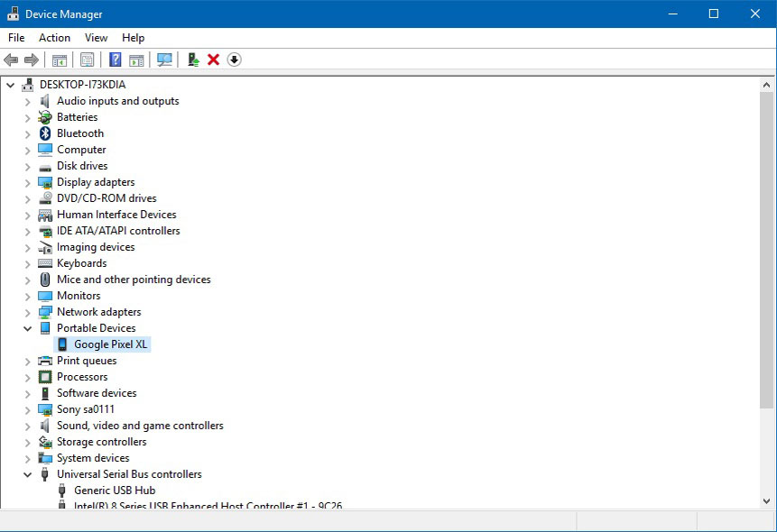777x532 pixels.
Task: Click the scrollbar up arrow in the device tree
Action: coord(766,85)
